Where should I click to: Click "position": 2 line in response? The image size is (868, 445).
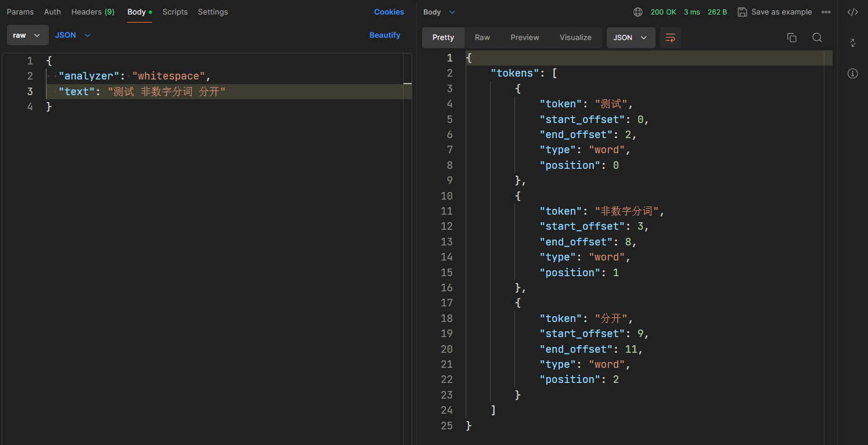point(579,379)
